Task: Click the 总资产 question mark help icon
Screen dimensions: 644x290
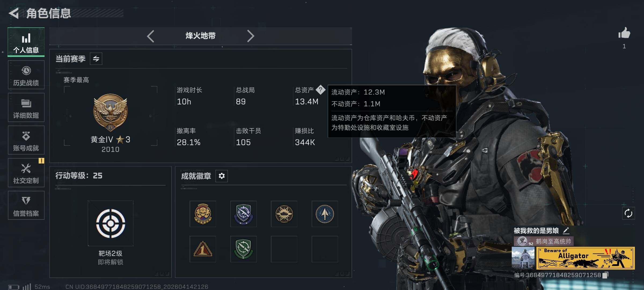Action: [x=320, y=90]
